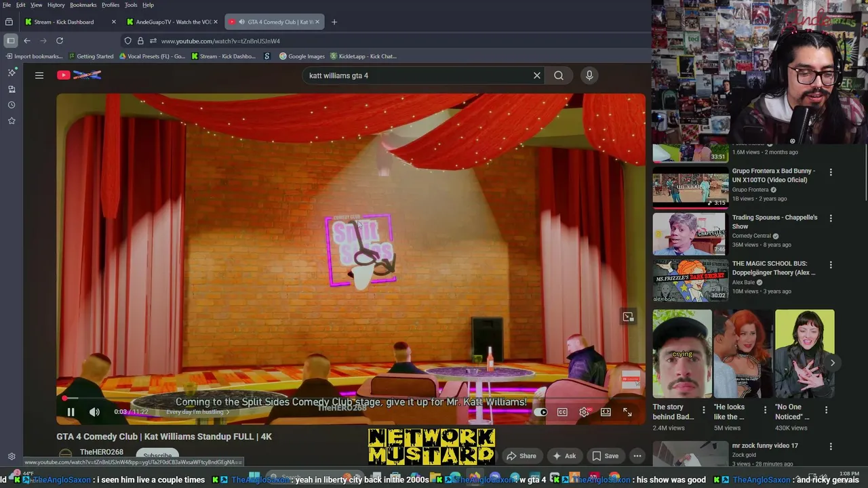Open the History menu
Viewport: 868px width, 488px height.
(x=56, y=5)
